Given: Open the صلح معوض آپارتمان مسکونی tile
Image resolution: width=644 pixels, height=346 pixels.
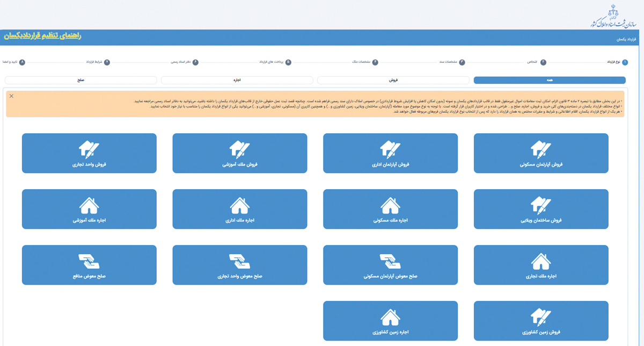Looking at the screenshot, I should coord(390,265).
